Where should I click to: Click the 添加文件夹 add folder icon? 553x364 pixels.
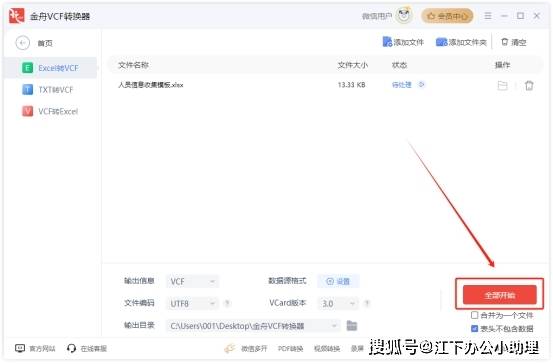(442, 42)
